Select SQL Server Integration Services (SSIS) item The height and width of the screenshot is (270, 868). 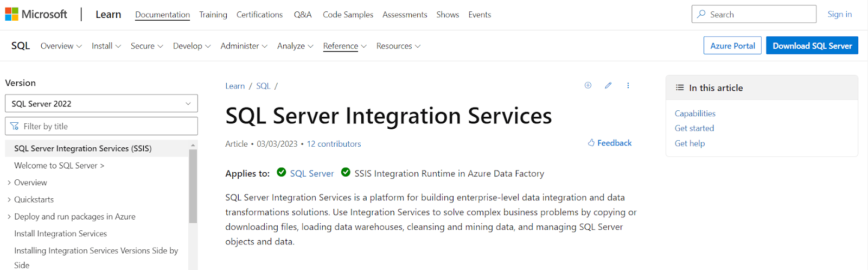pyautogui.click(x=97, y=148)
